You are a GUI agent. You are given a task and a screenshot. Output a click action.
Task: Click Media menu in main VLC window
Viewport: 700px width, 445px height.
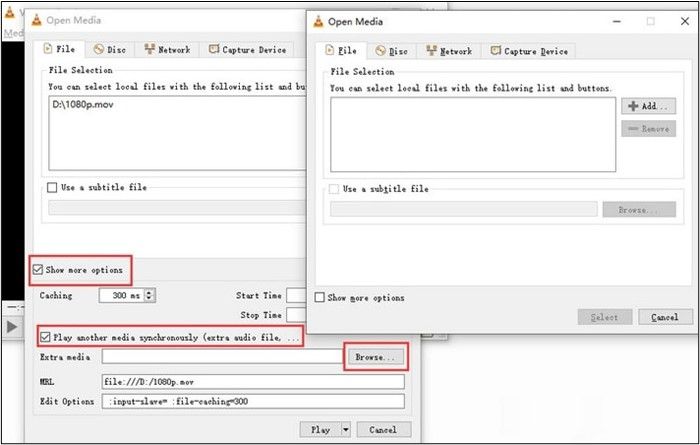pyautogui.click(x=13, y=33)
